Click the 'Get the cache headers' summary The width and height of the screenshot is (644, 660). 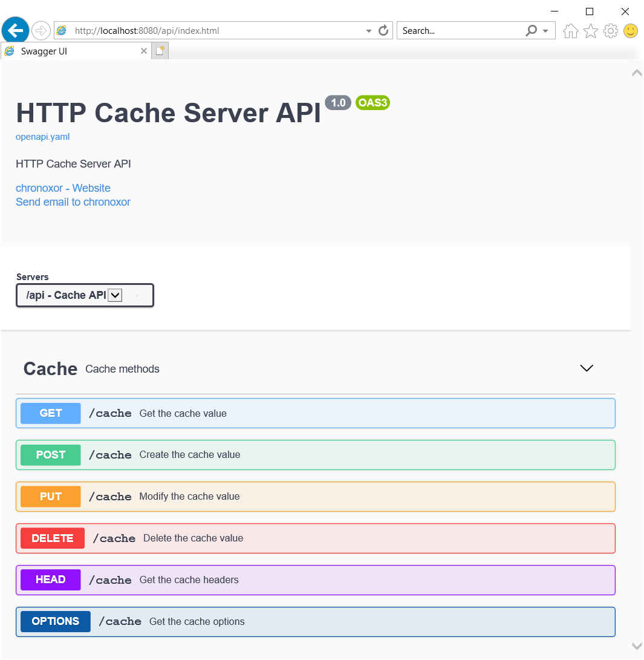point(189,580)
